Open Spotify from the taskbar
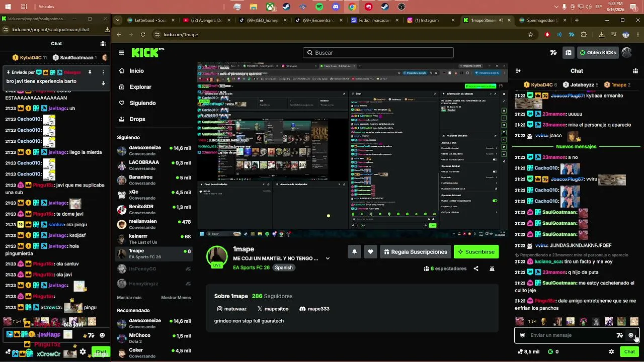Image resolution: width=644 pixels, height=362 pixels. [x=319, y=7]
